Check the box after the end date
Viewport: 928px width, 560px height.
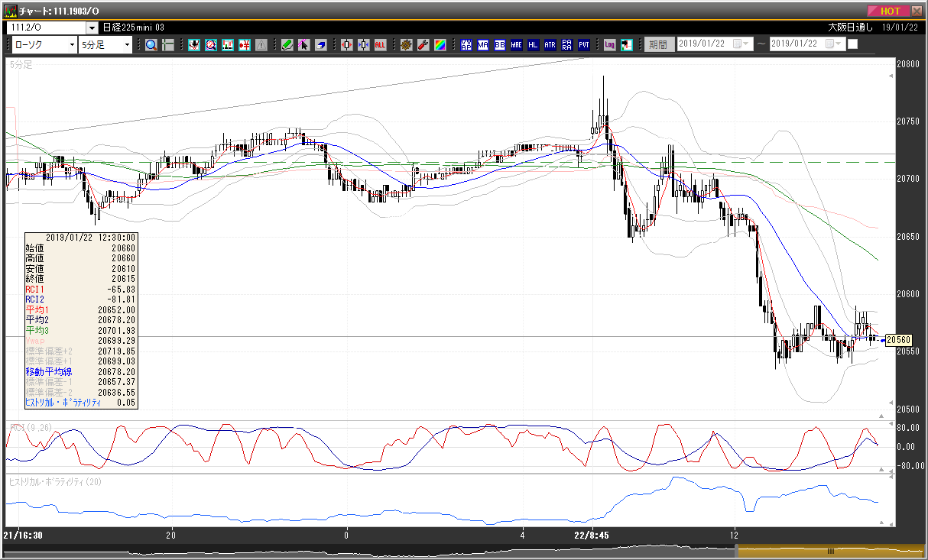(x=853, y=44)
